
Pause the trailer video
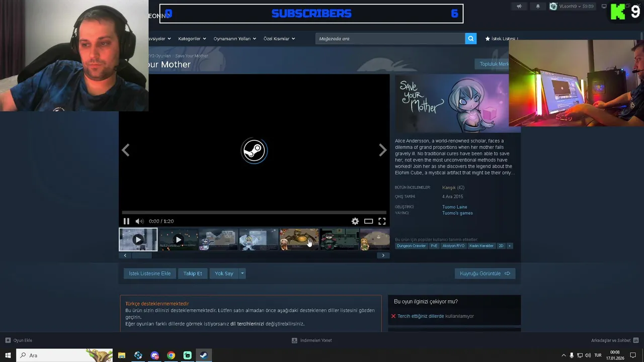126,221
